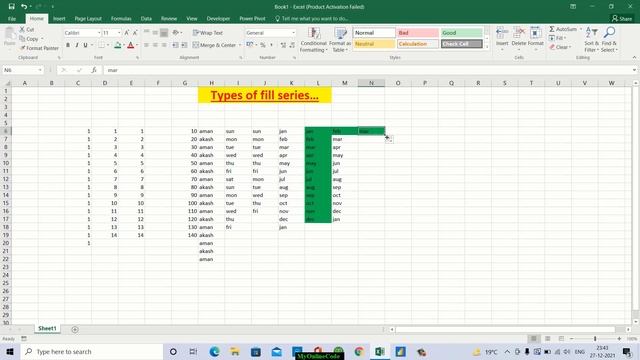
Task: Toggle underline formatting
Action: click(85, 45)
